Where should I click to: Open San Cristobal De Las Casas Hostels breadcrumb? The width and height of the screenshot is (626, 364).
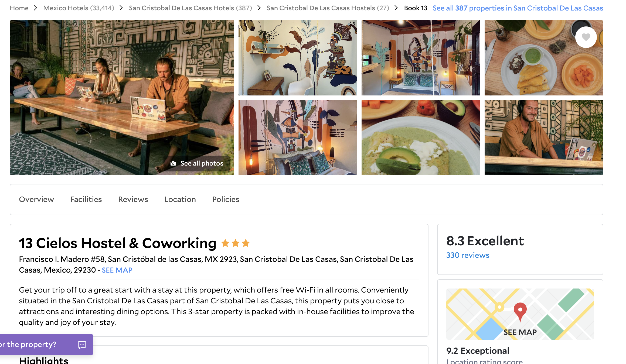[321, 8]
